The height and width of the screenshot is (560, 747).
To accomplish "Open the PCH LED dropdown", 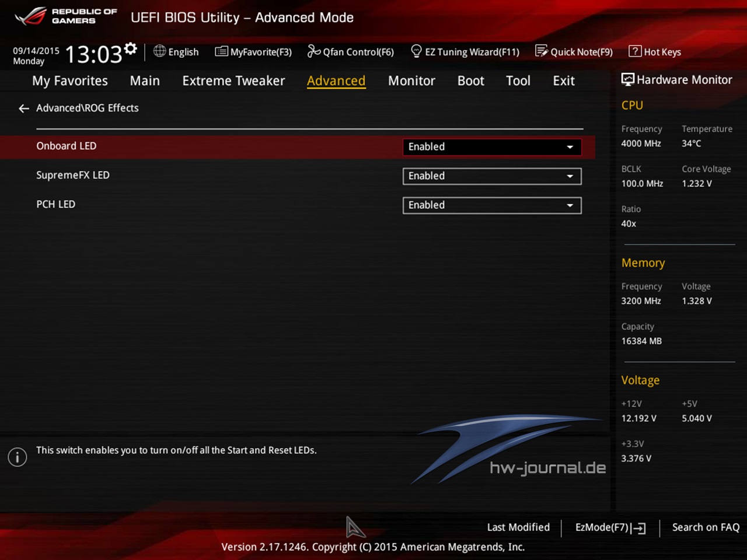I will 492,205.
